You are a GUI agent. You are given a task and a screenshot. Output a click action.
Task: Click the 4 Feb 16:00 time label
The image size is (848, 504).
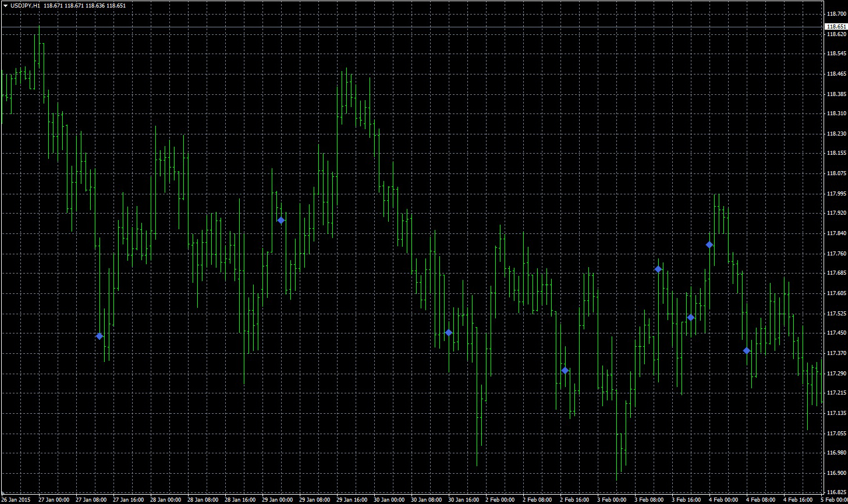point(797,499)
